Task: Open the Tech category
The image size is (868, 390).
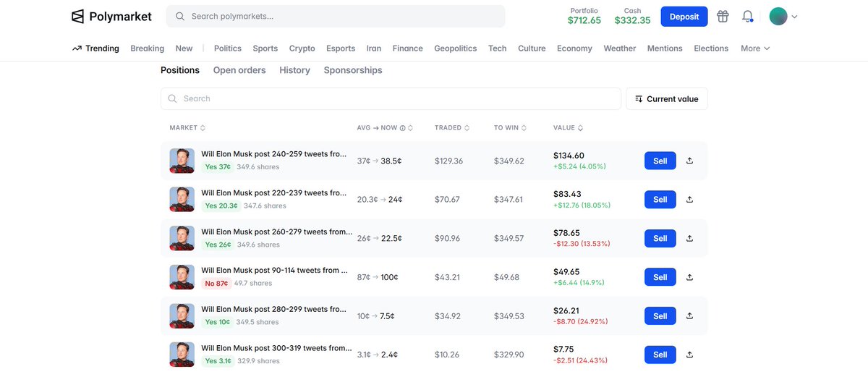Action: point(498,48)
